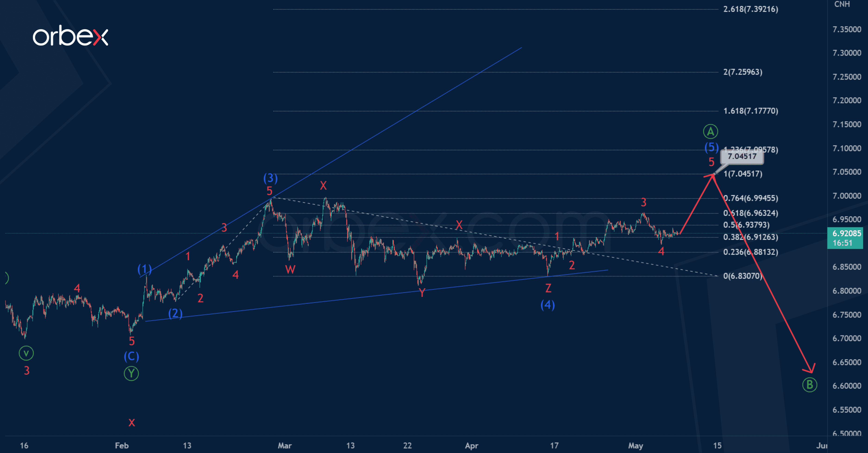Image resolution: width=868 pixels, height=453 pixels.
Task: Click the 22 date on time axis
Action: (407, 446)
